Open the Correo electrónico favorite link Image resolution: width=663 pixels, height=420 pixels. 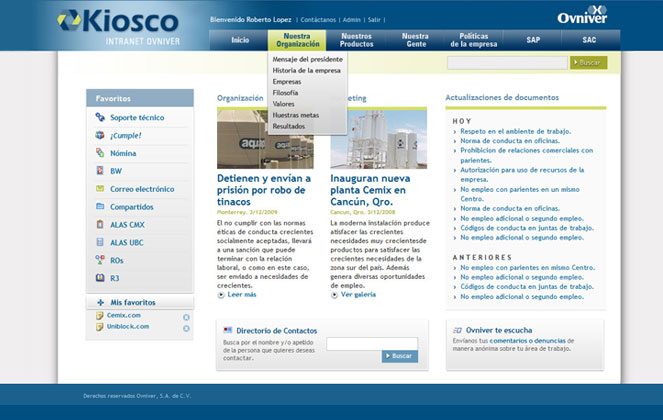[x=142, y=189]
